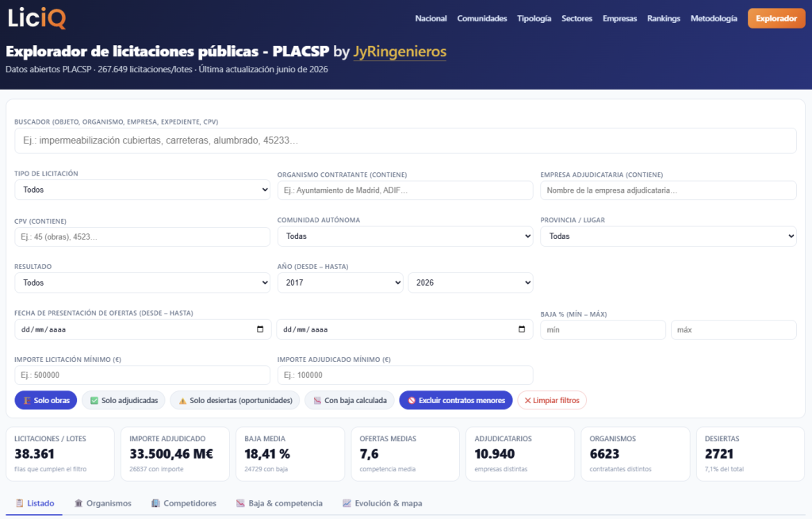The width and height of the screenshot is (812, 519).
Task: Open Sectores navigation item
Action: (577, 19)
